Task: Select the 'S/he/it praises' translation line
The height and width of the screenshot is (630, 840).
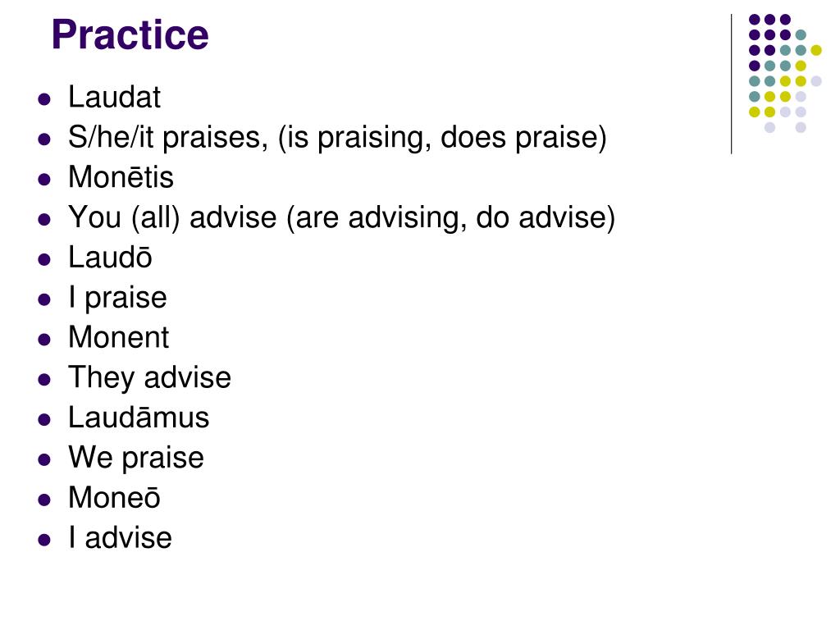Action: click(337, 138)
